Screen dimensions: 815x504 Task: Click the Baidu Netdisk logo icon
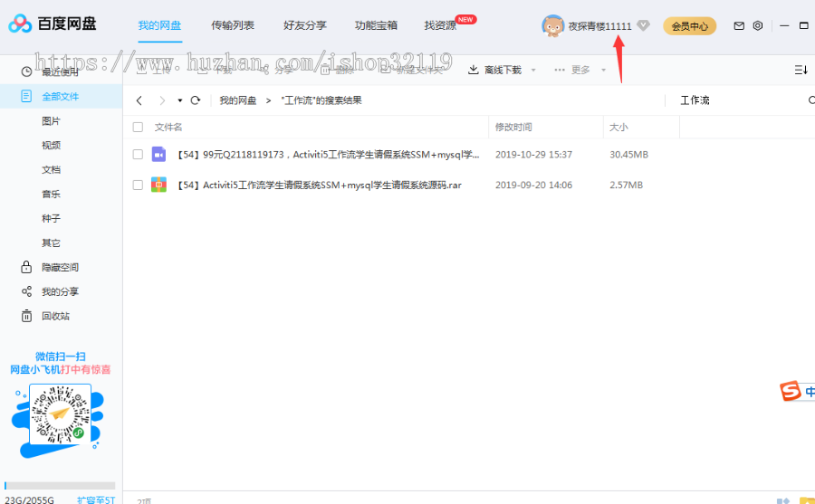[20, 24]
